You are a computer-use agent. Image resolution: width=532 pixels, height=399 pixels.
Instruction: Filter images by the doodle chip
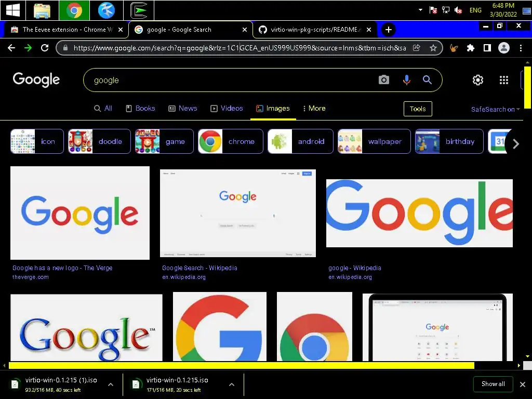(99, 141)
